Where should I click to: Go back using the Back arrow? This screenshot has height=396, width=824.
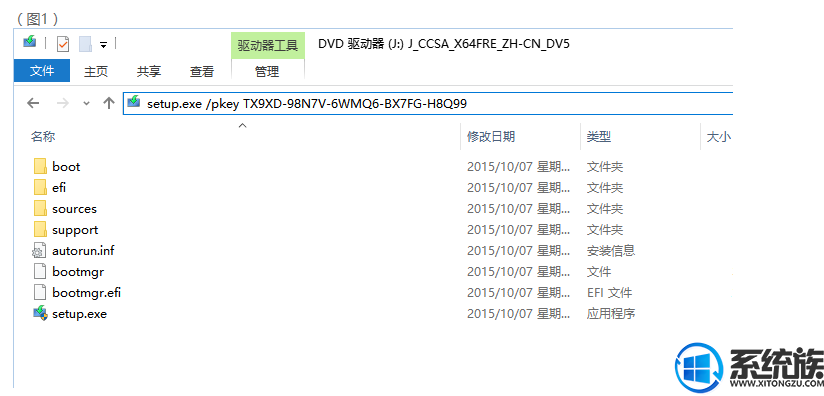point(33,103)
